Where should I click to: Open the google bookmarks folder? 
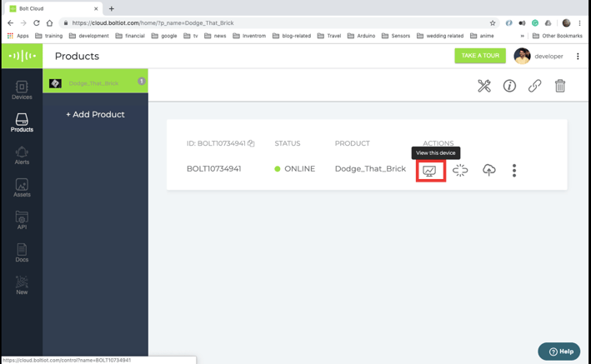point(164,36)
